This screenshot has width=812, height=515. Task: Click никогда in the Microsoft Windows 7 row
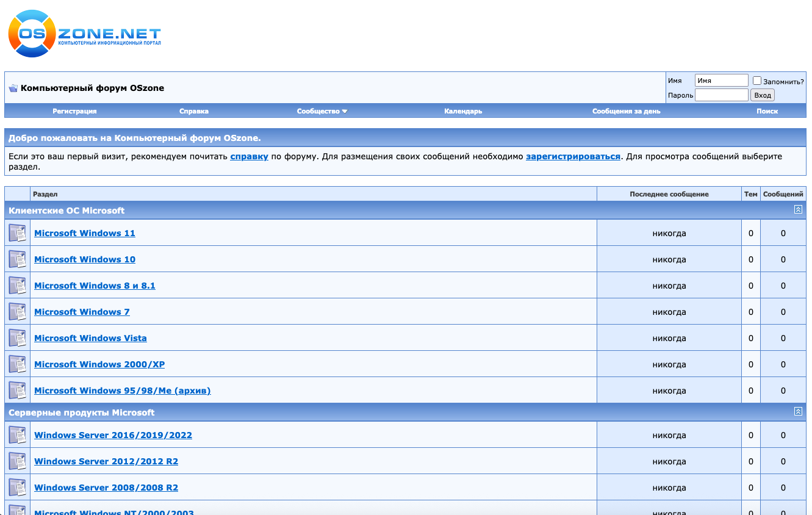[x=669, y=312]
